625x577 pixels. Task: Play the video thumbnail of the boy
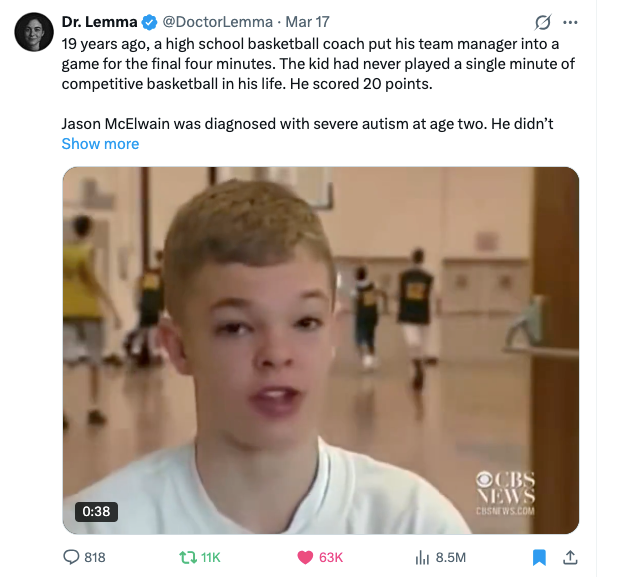(x=320, y=350)
